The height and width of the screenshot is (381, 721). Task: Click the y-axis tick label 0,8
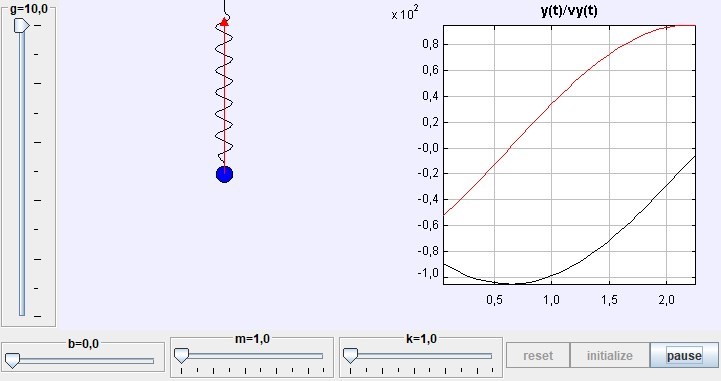430,44
